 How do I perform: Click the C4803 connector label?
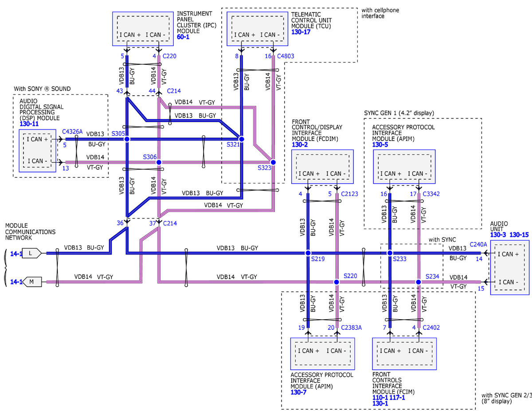tap(286, 56)
